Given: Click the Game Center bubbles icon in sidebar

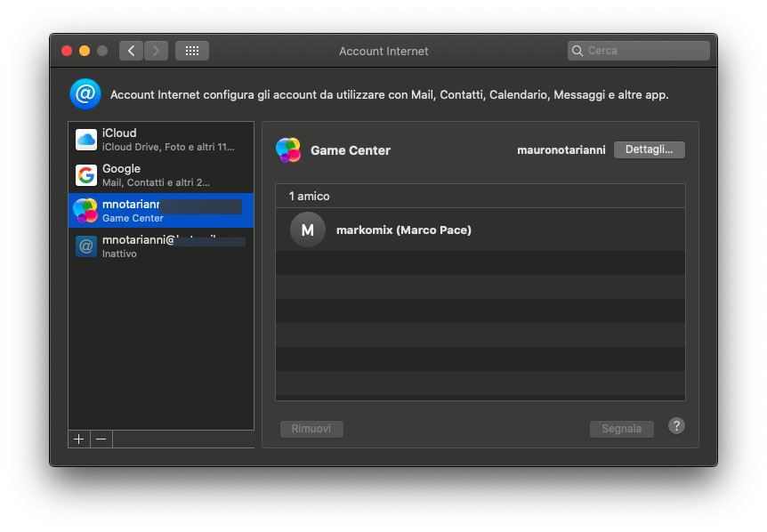Looking at the screenshot, I should pyautogui.click(x=85, y=211).
